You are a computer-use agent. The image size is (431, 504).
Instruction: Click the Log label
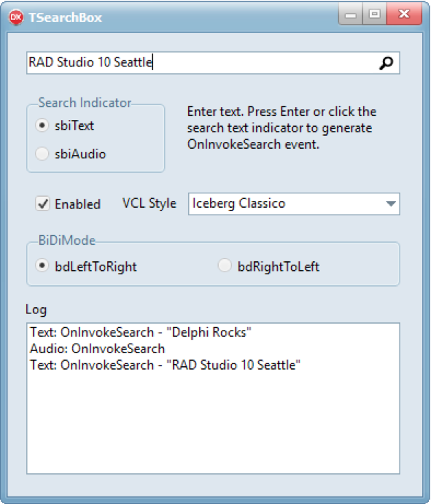36,310
